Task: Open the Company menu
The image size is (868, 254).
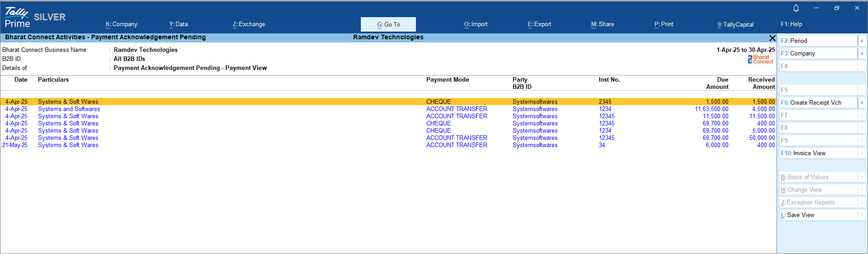Action: [121, 24]
